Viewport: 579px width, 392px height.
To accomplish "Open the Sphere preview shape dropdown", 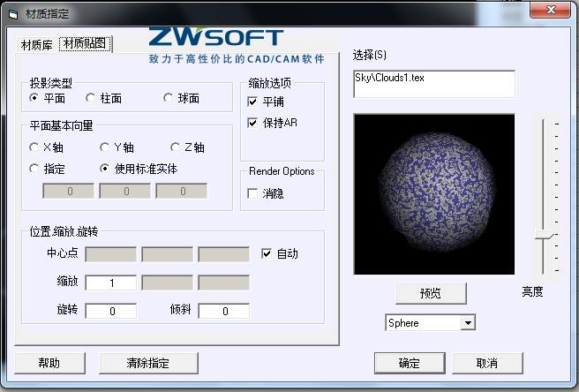I will [468, 323].
